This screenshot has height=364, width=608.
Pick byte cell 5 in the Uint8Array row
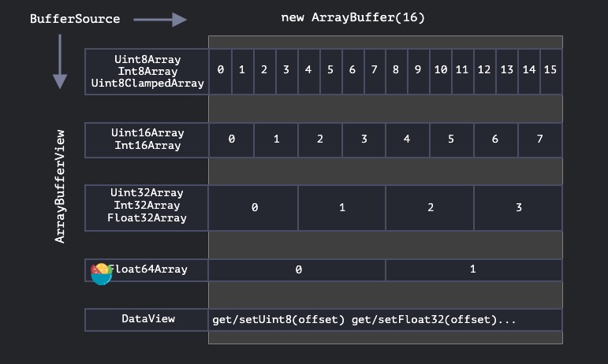pos(330,71)
